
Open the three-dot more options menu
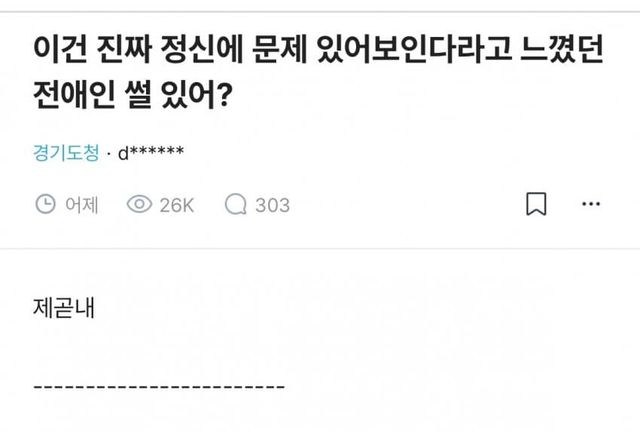click(x=592, y=205)
